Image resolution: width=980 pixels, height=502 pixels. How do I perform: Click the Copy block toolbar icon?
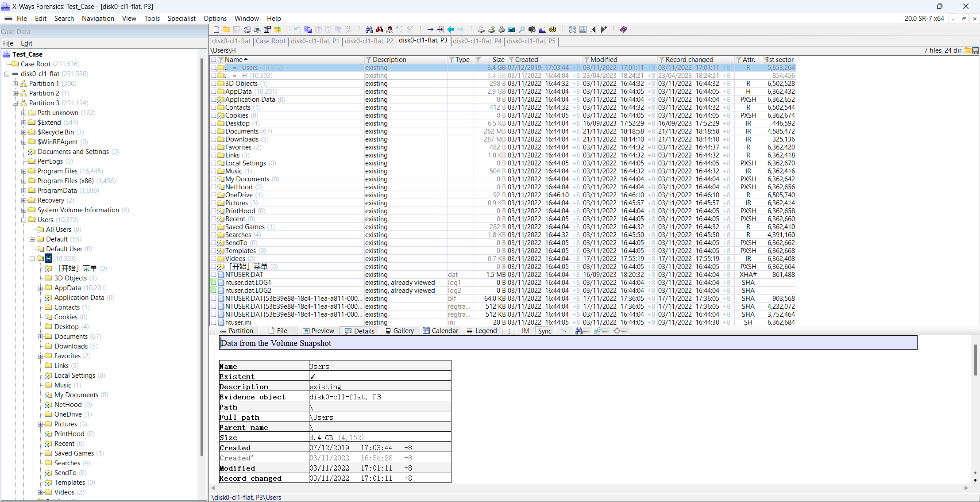pos(308,30)
